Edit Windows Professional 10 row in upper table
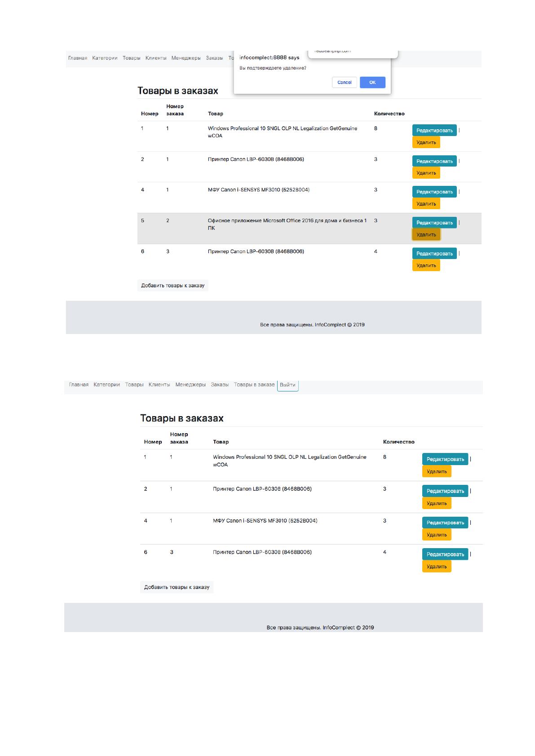This screenshot has height=756, width=535. coord(434,130)
